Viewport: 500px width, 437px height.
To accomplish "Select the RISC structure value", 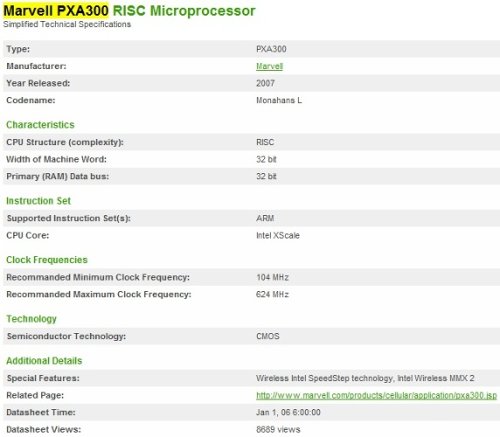I will pyautogui.click(x=265, y=142).
